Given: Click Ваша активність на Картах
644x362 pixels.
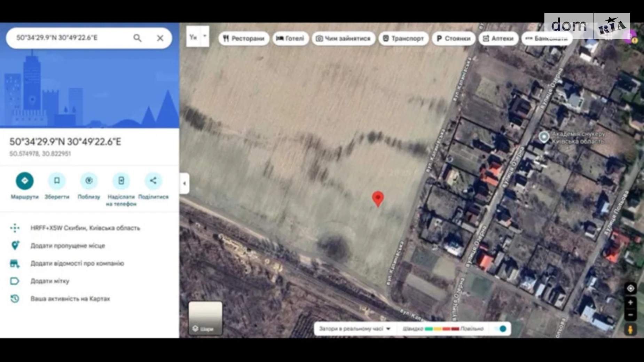Looking at the screenshot, I should [70, 299].
